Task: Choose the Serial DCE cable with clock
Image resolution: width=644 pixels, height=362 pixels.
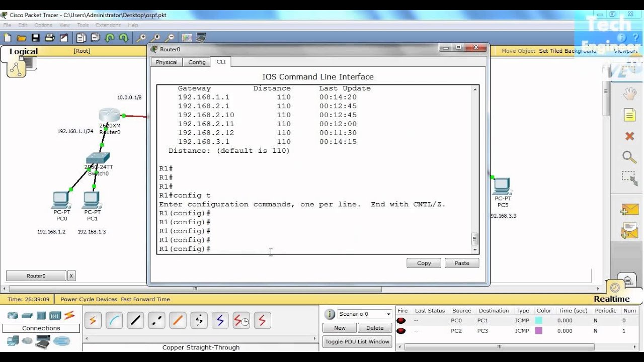Action: [241, 320]
